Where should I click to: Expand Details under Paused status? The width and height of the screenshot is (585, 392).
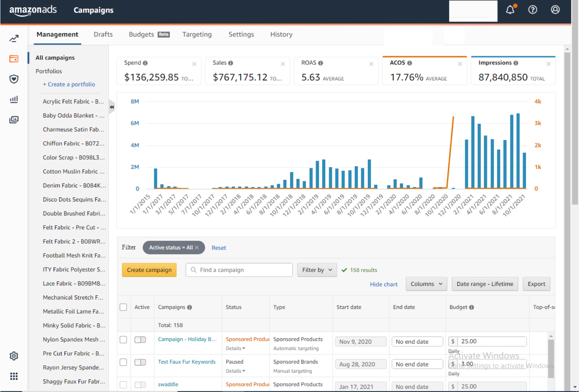(235, 371)
